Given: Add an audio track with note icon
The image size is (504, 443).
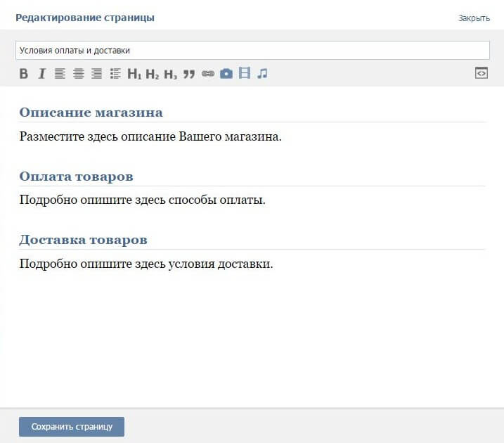Looking at the screenshot, I should (262, 73).
